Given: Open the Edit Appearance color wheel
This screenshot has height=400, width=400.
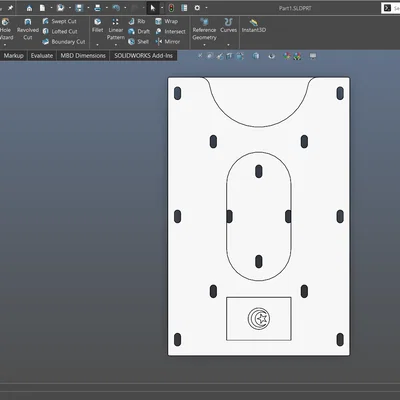Looking at the screenshot, I should (287, 56).
